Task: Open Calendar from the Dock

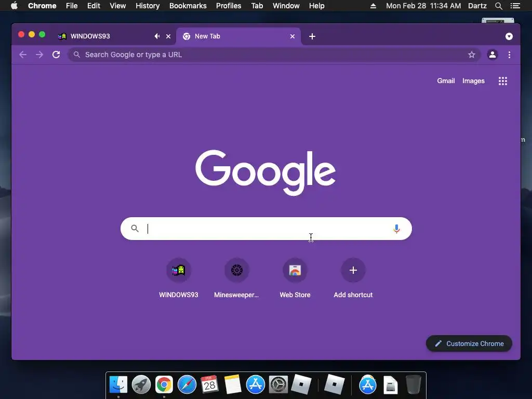Action: (x=209, y=385)
